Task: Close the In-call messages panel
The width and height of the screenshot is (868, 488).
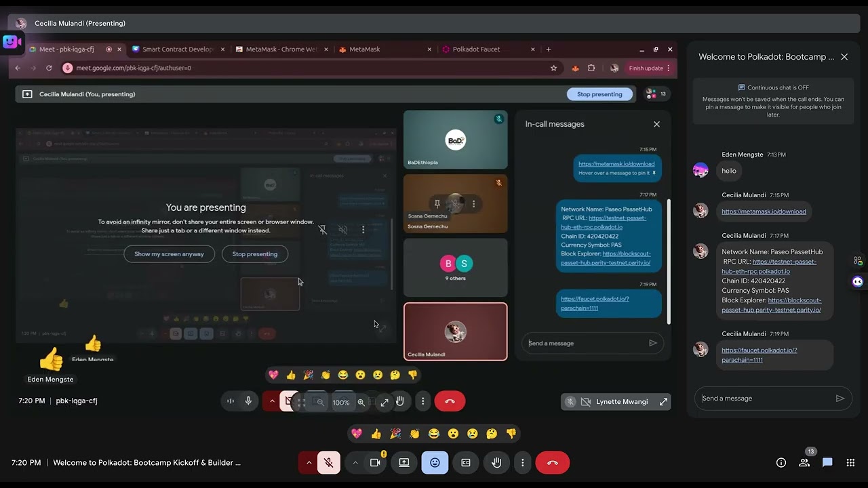Action: tap(656, 124)
